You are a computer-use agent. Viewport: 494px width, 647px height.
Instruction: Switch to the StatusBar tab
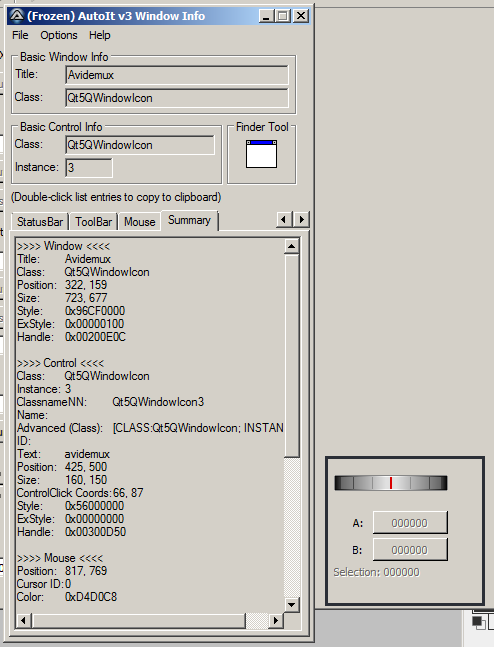[40, 222]
